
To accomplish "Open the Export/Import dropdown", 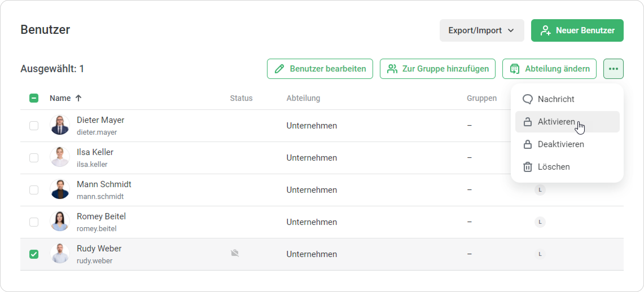I will pos(481,30).
